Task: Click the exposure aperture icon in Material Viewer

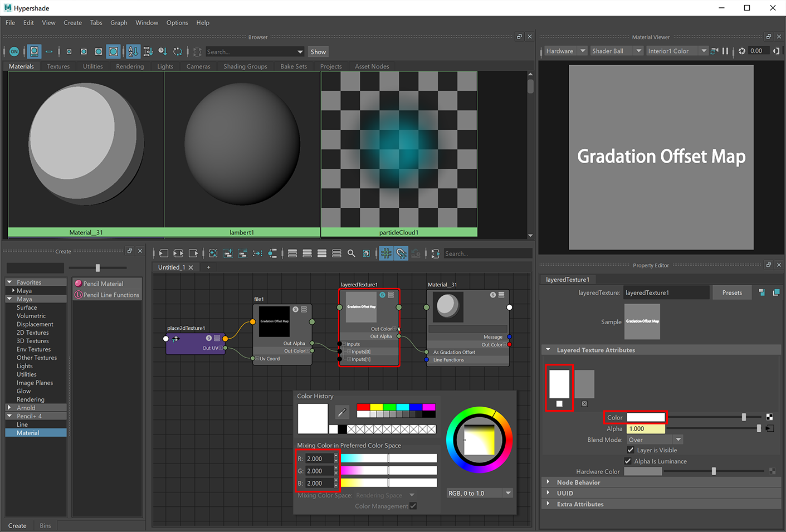Action: [742, 51]
